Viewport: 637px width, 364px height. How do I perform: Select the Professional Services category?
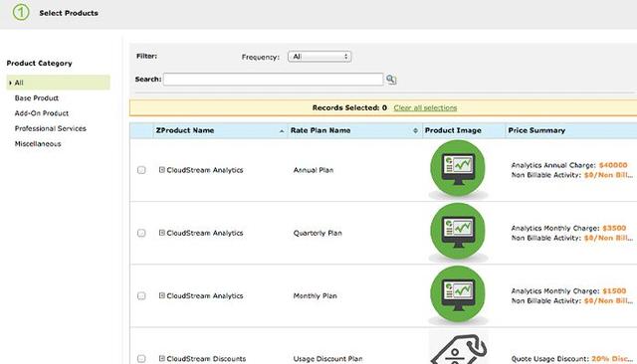click(51, 128)
